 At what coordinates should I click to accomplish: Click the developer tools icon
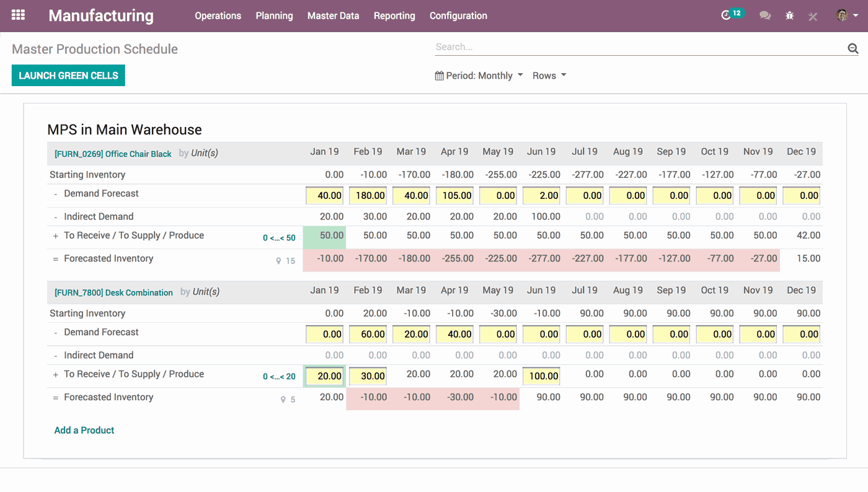coord(812,16)
